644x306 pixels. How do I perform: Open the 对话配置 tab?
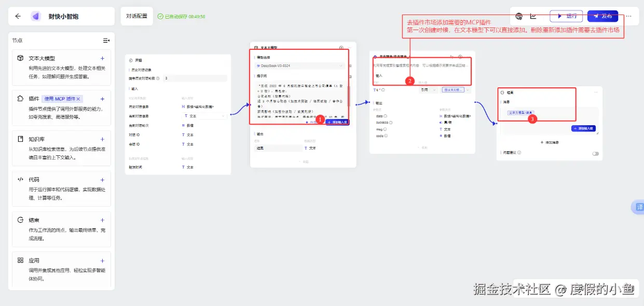pyautogui.click(x=137, y=16)
